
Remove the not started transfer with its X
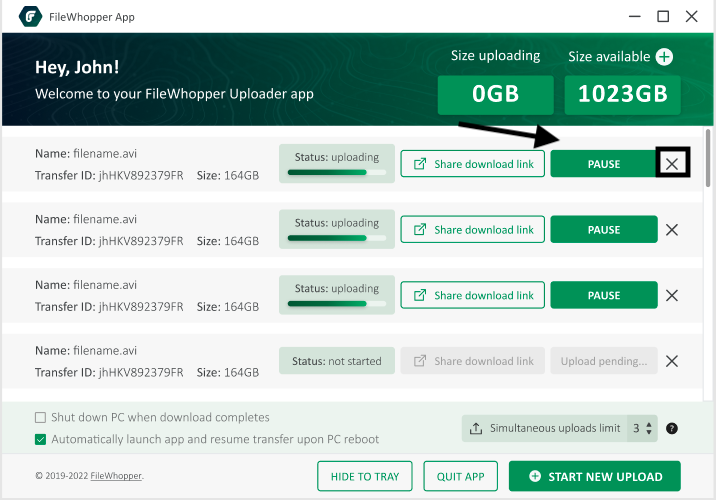tap(672, 361)
